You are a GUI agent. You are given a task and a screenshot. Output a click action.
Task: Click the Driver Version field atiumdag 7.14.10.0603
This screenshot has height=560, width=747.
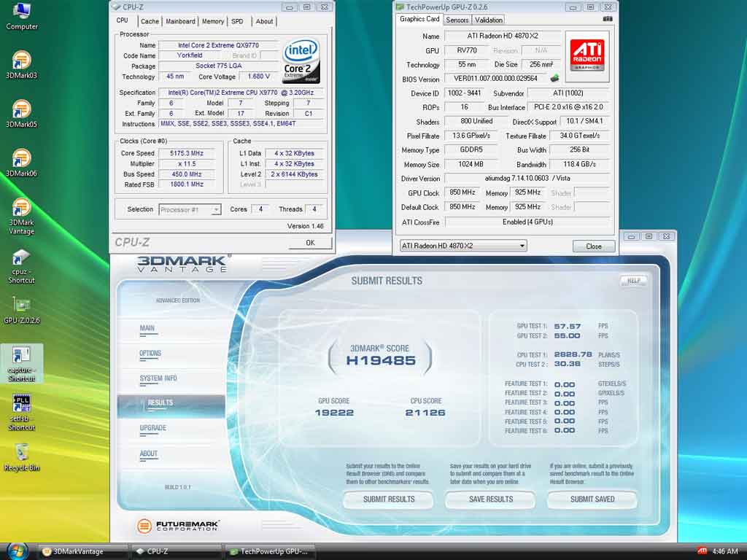click(527, 178)
